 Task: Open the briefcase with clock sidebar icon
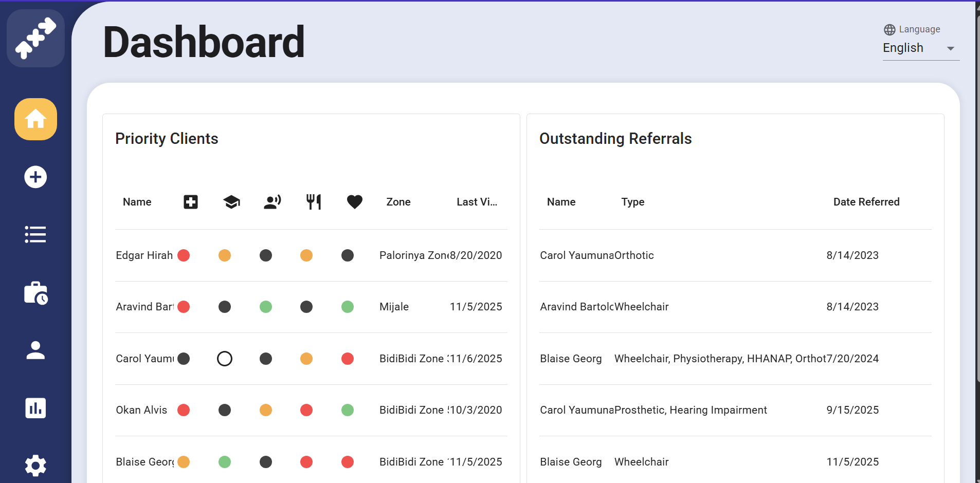(x=35, y=293)
